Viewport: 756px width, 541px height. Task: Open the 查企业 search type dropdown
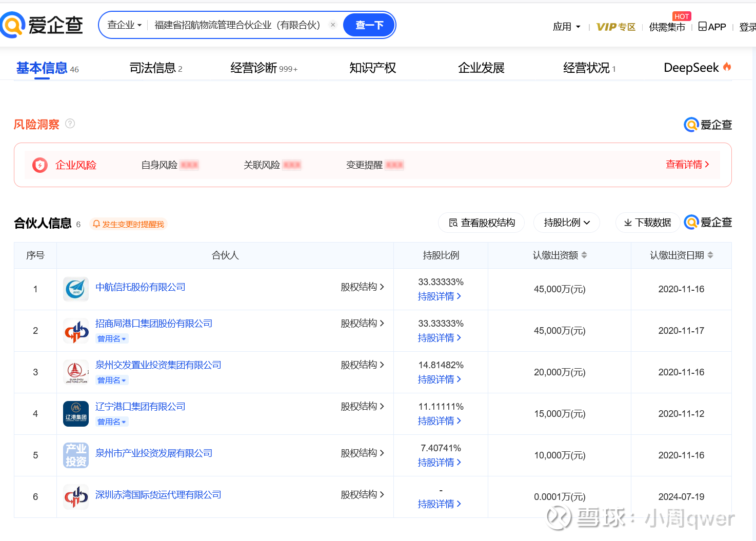coord(124,25)
